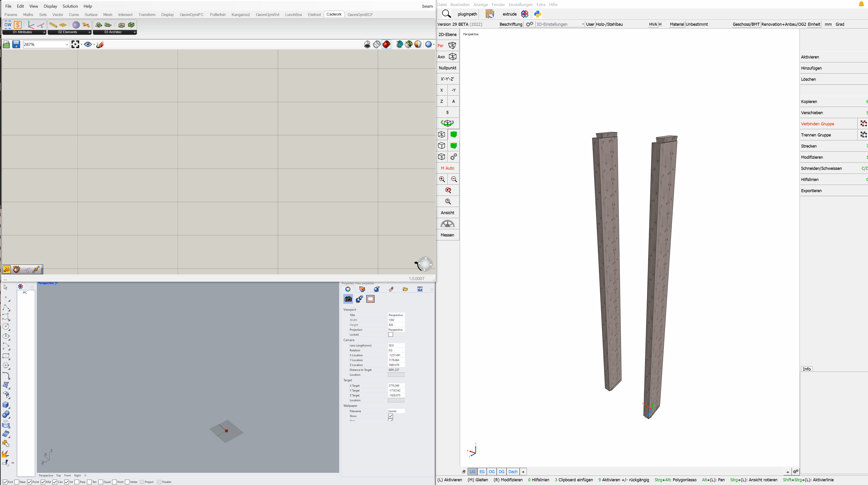868x485 pixels.
Task: Toggle the Point osnap checkbox
Action: [30, 482]
